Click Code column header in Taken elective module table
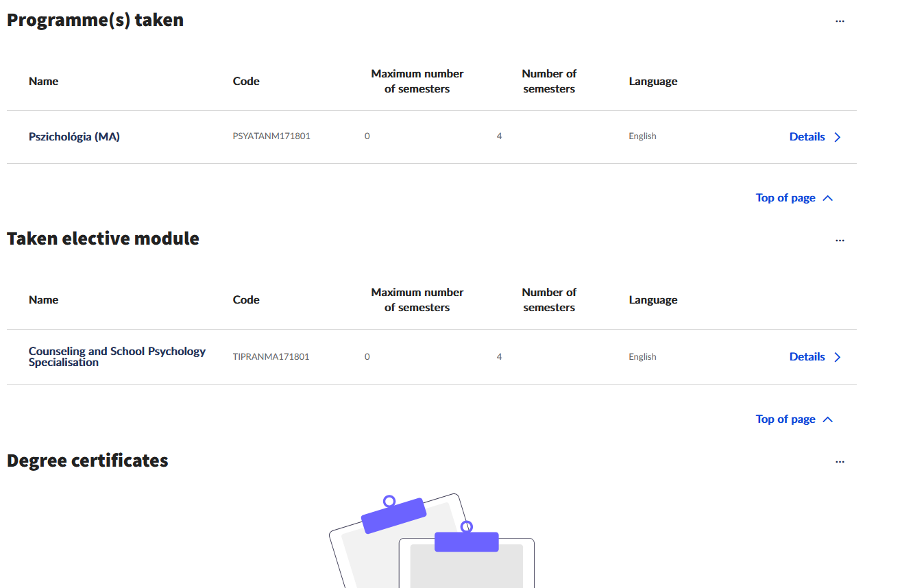Viewport: 902px width, 588px height. pos(246,300)
